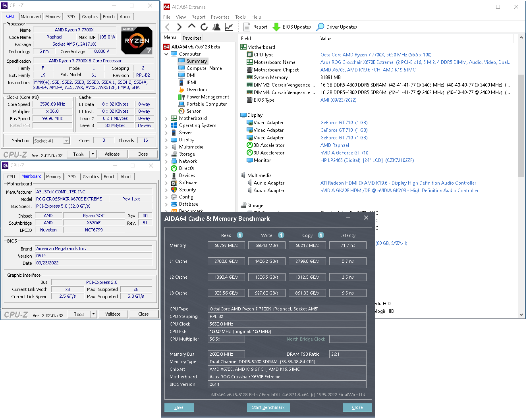Select the IPMI tree item
This screenshot has height=420, width=527.
point(191,83)
